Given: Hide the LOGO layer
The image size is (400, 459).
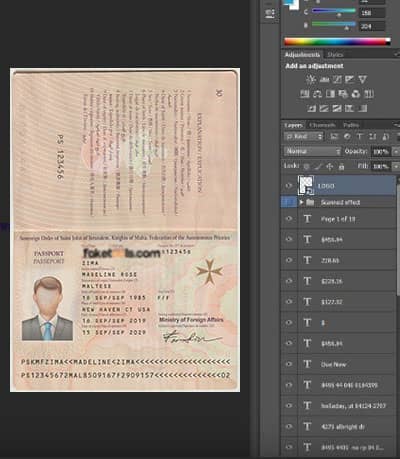Looking at the screenshot, I should click(x=289, y=186).
